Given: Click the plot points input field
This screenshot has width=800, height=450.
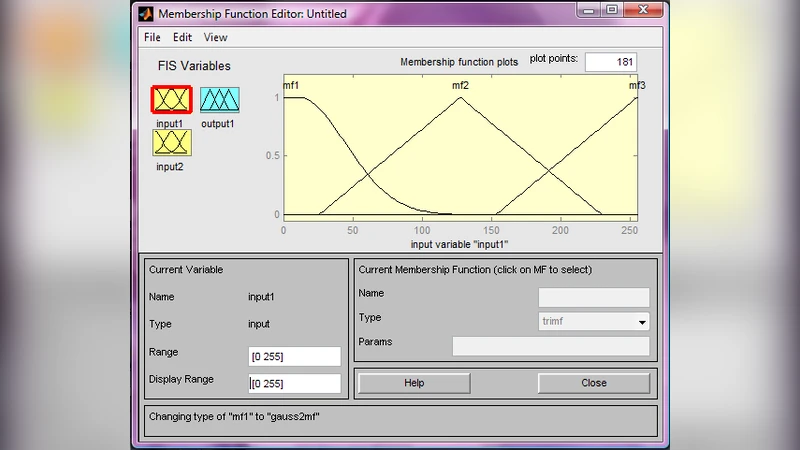Looking at the screenshot, I should click(617, 62).
